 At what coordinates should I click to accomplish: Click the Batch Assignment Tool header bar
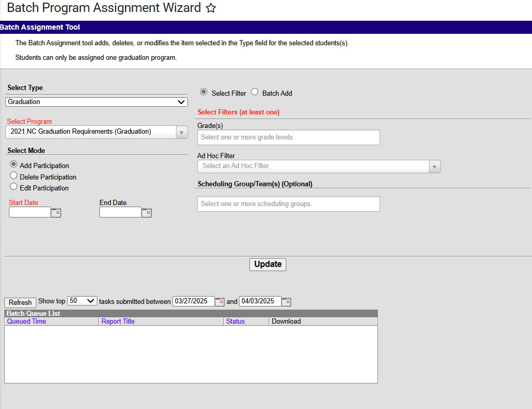(x=266, y=27)
